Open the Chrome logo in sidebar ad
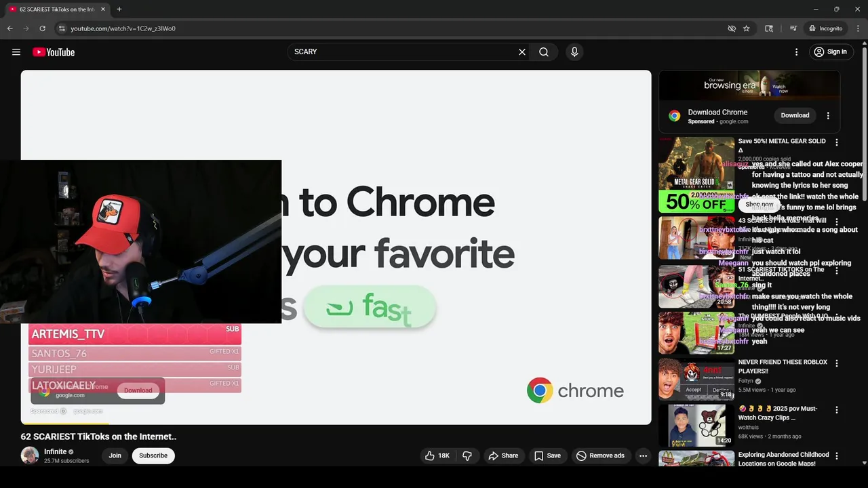The height and width of the screenshot is (488, 868). point(674,116)
